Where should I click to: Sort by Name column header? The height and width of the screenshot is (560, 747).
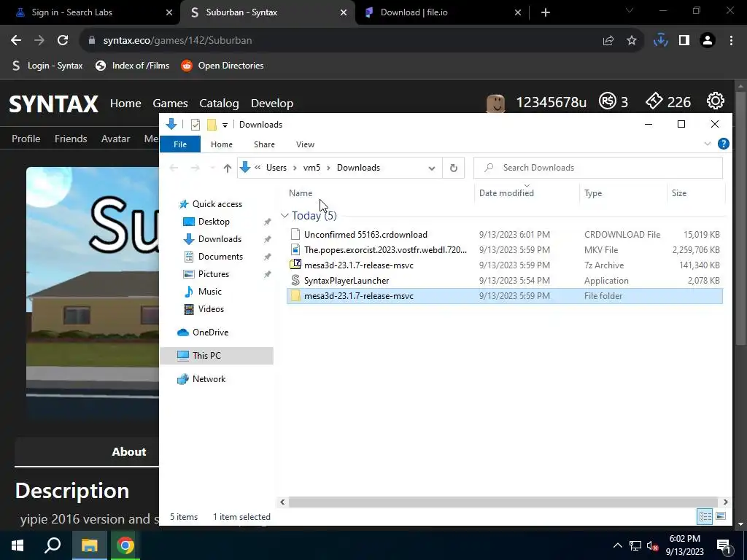click(301, 192)
